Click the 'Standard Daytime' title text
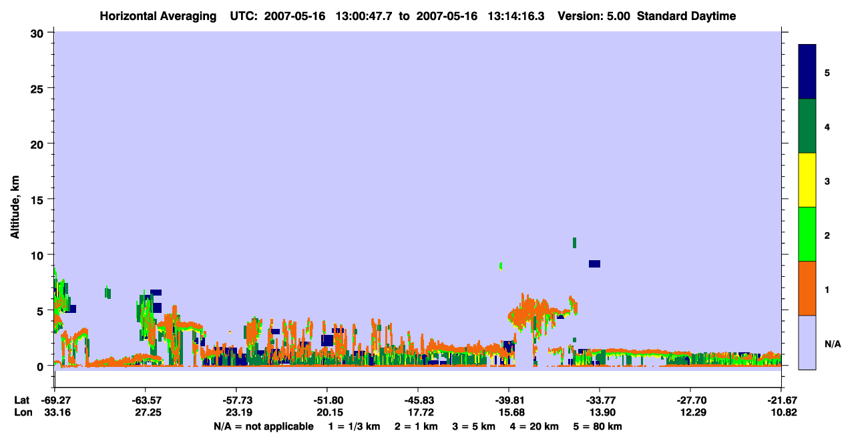 [x=686, y=16]
